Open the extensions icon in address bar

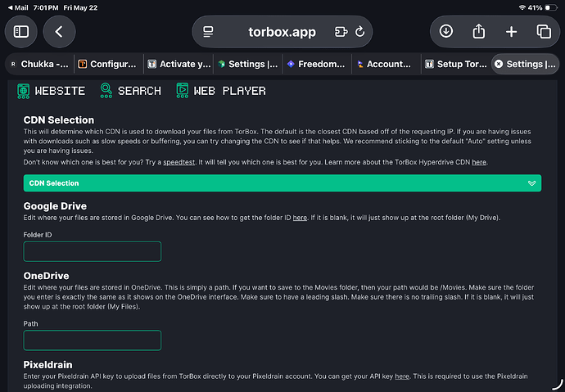tap(341, 32)
